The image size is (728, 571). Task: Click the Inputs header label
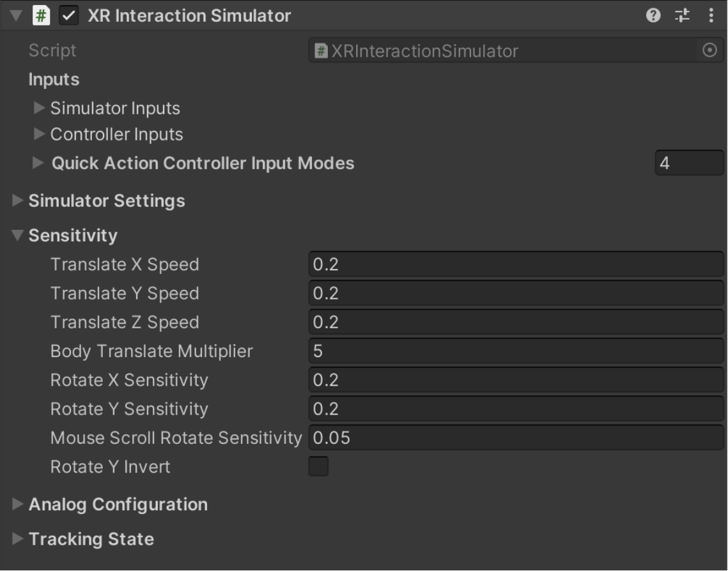[54, 79]
